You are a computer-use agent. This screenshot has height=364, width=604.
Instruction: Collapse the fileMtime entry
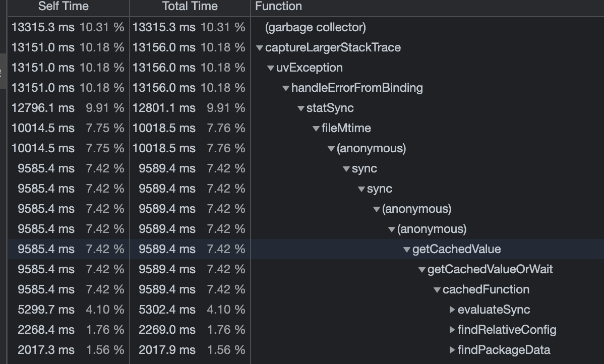(316, 128)
